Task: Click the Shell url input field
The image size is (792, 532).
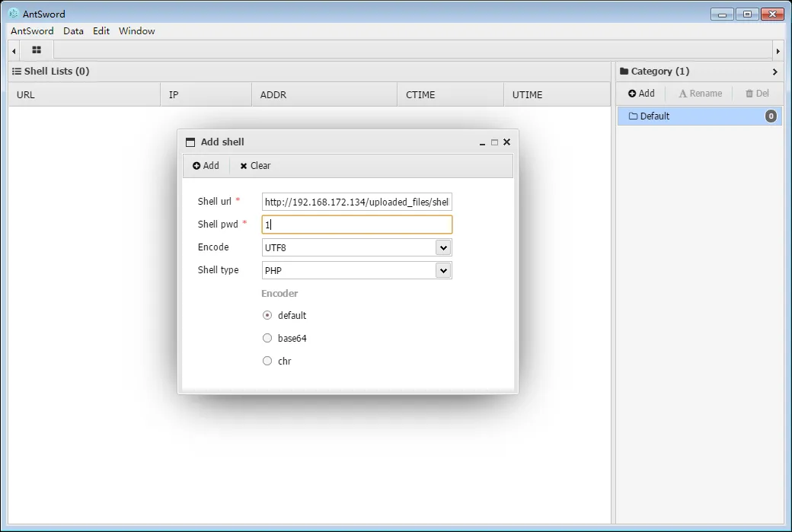Action: pos(356,202)
